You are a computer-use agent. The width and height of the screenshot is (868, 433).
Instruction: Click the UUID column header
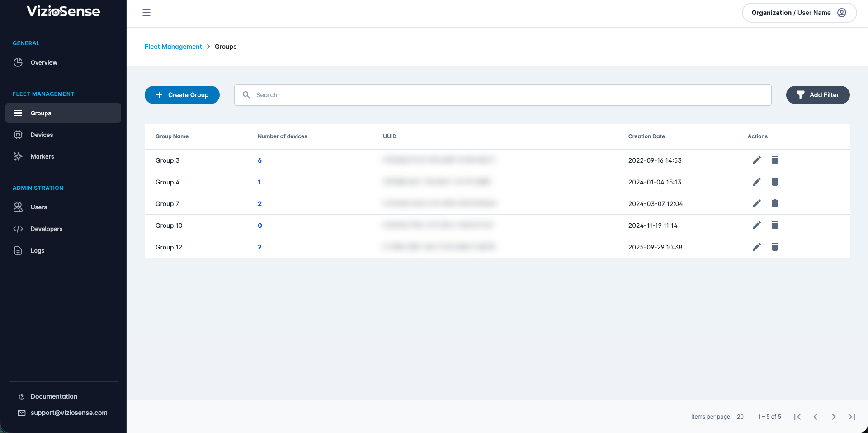(x=389, y=136)
